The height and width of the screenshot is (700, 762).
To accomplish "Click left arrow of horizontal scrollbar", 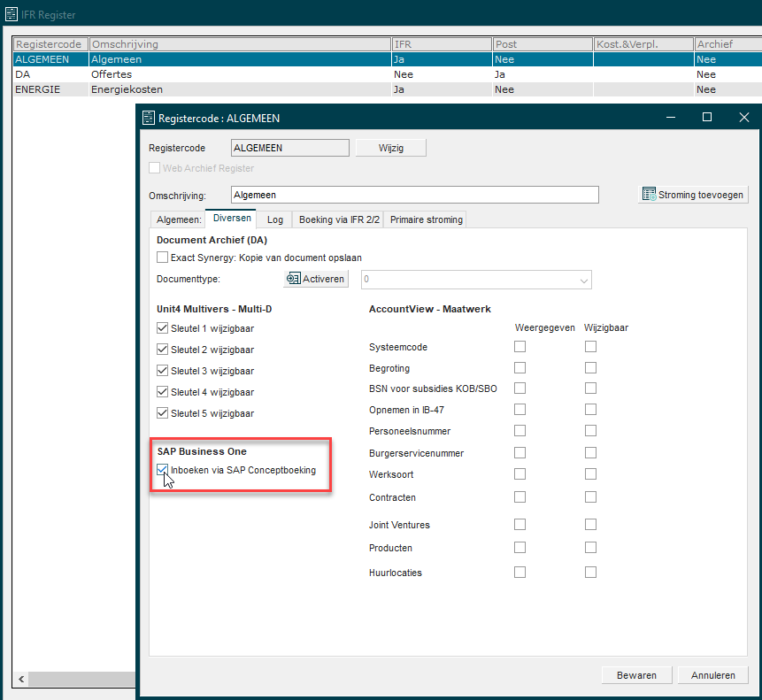I will point(19,680).
